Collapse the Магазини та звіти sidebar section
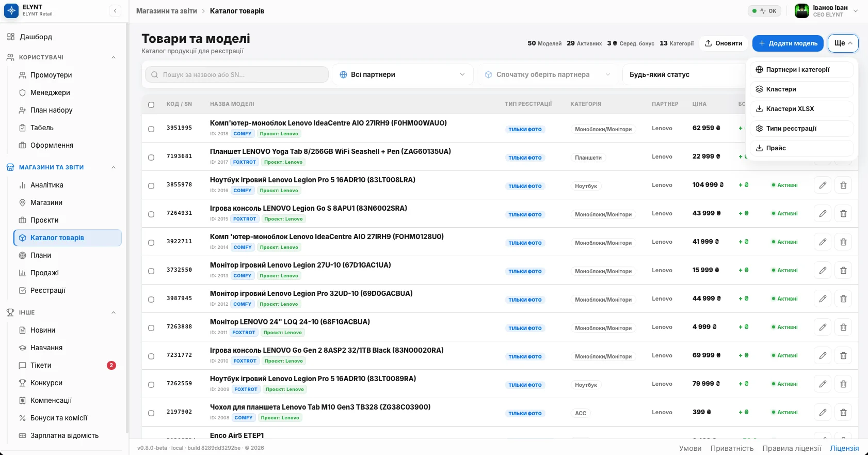 click(114, 167)
